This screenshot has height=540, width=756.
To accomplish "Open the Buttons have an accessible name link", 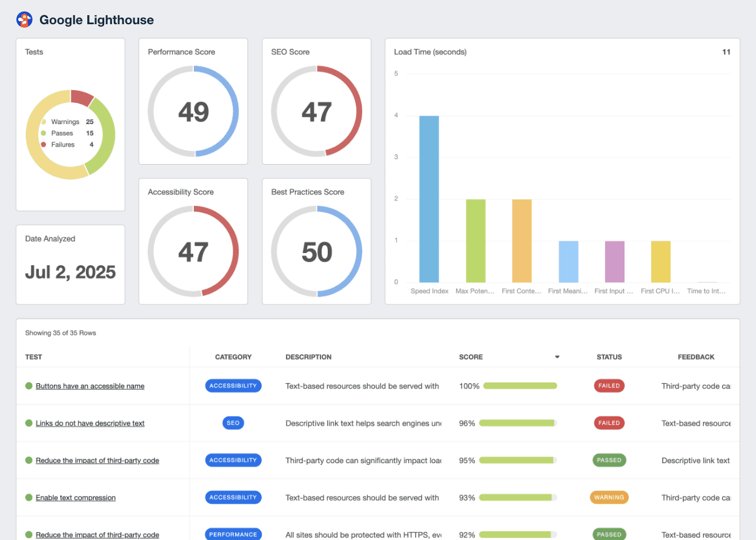I will click(90, 386).
